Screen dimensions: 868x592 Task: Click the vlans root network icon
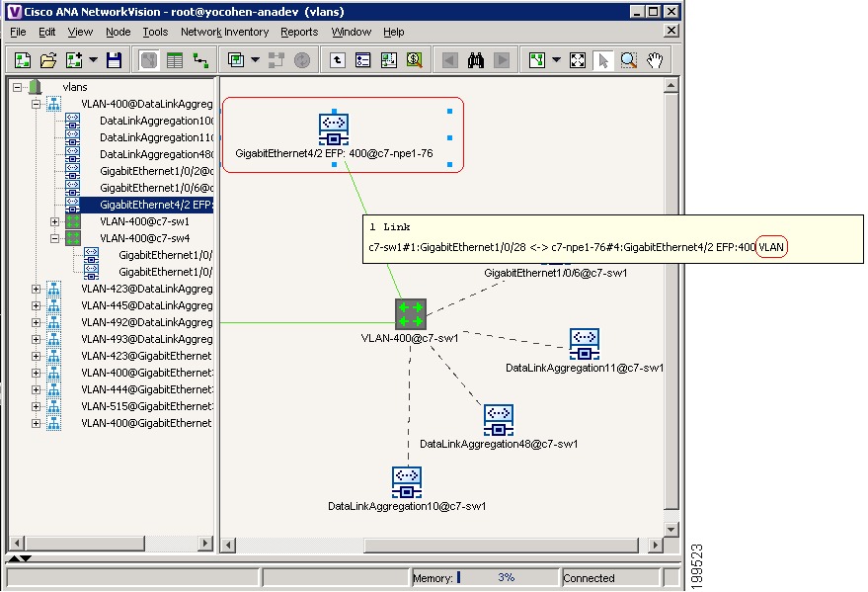tap(35, 87)
